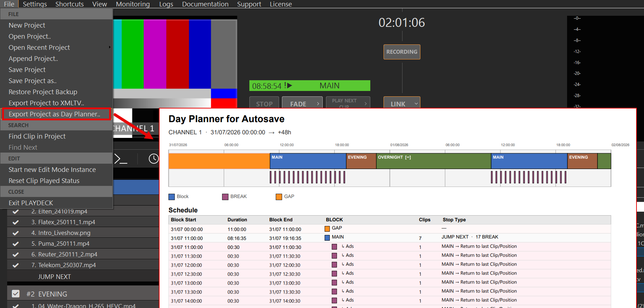Click the STOP button
The height and width of the screenshot is (308, 644).
(x=264, y=104)
